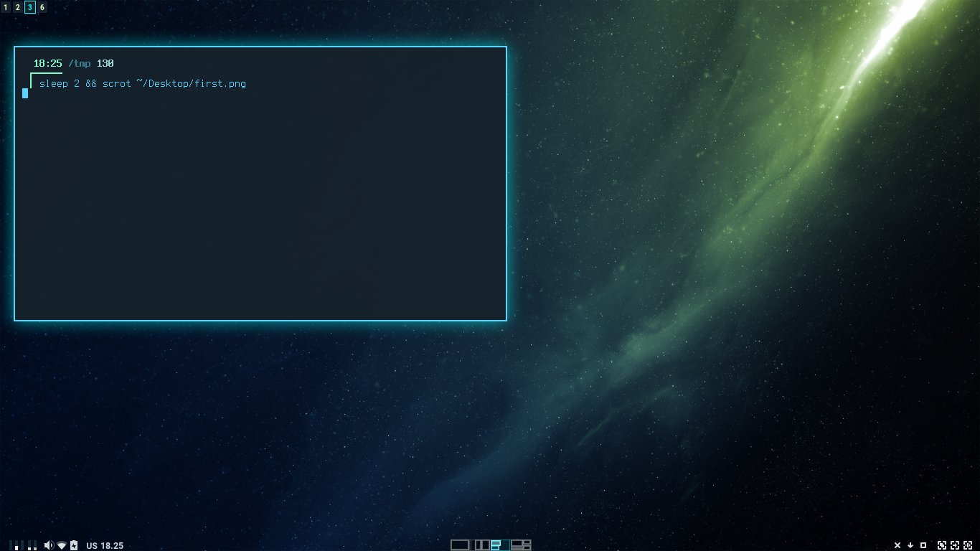Click the 18:25 time in the terminal prompt
Image resolution: width=980 pixels, height=551 pixels.
(48, 64)
